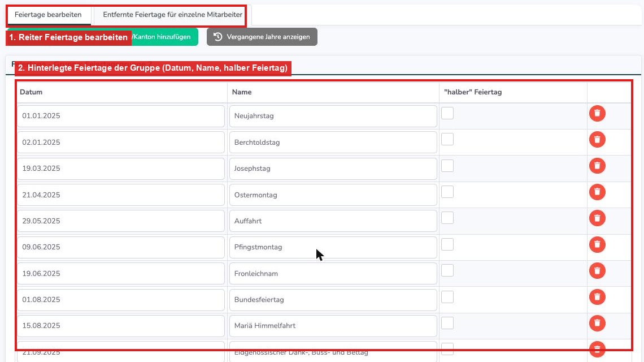Delete the Mariä Himmelfahrt row
This screenshot has width=644, height=362.
point(597,324)
